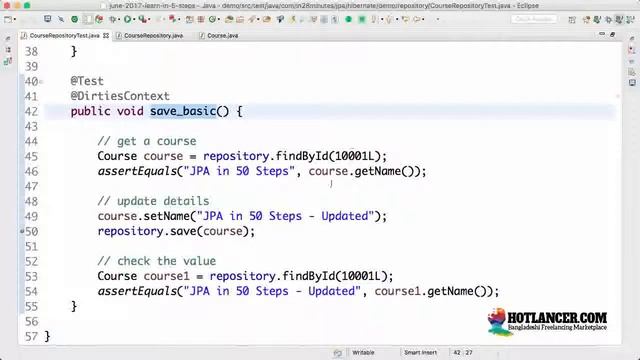Open the New wizard dropdown arrow
640x360 pixels.
tap(15, 19)
